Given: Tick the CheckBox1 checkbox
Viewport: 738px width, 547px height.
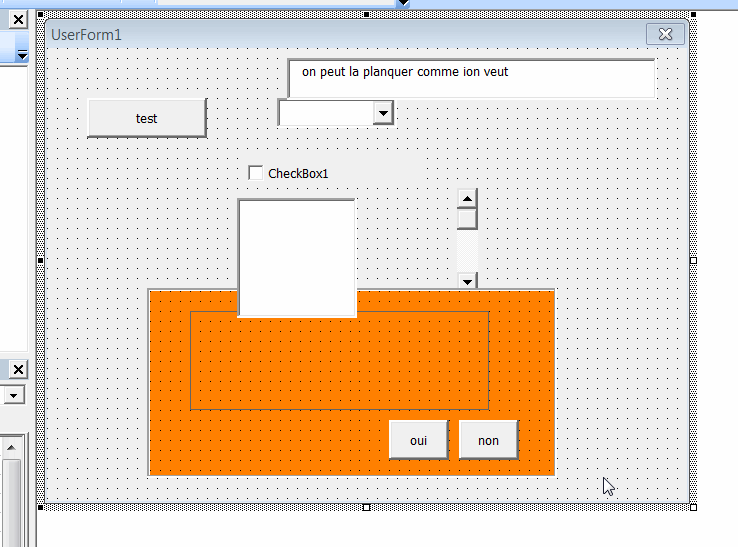Looking at the screenshot, I should coord(256,173).
